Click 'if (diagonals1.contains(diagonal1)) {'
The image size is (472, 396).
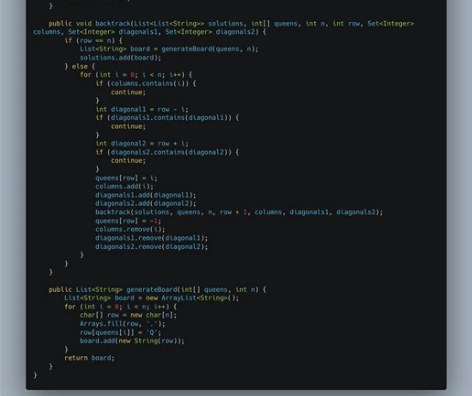pos(167,118)
